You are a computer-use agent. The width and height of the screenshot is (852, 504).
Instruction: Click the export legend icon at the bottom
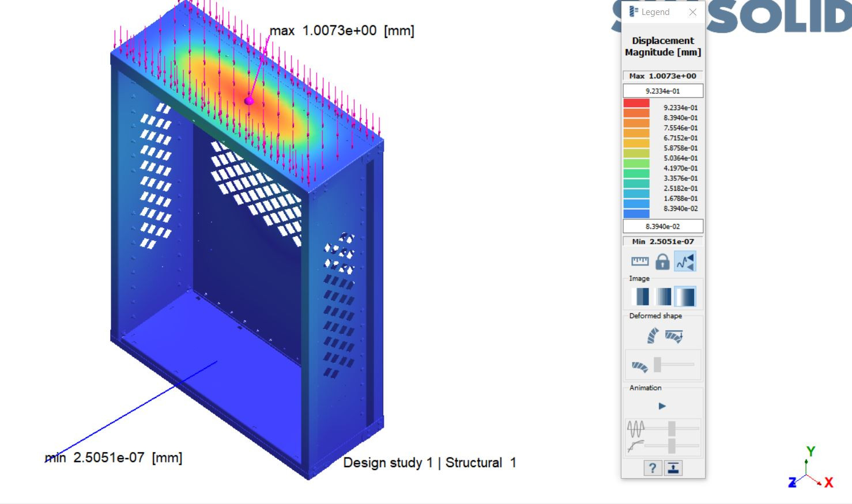(x=674, y=468)
